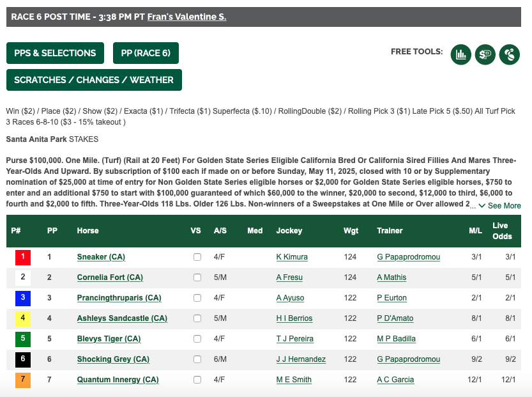The image size is (532, 397).
Task: Open horse Cornelia Fort (CA) details
Action: click(110, 277)
